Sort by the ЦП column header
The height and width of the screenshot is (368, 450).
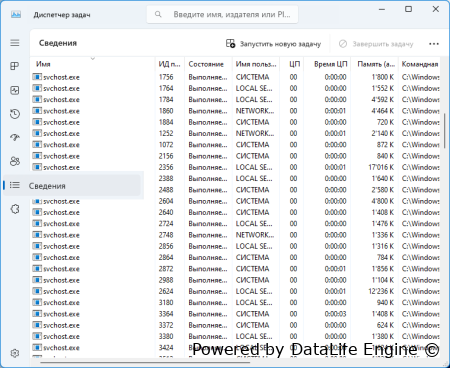click(292, 64)
